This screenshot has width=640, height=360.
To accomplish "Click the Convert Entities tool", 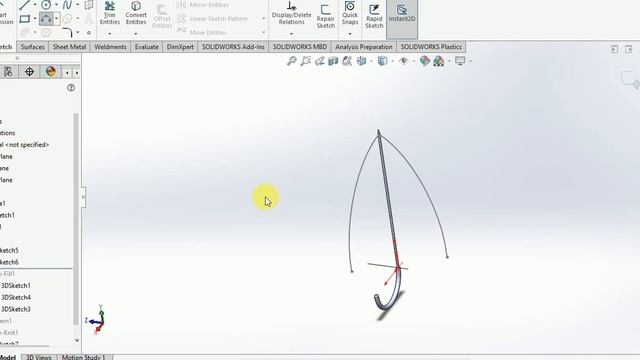I will click(x=136, y=13).
